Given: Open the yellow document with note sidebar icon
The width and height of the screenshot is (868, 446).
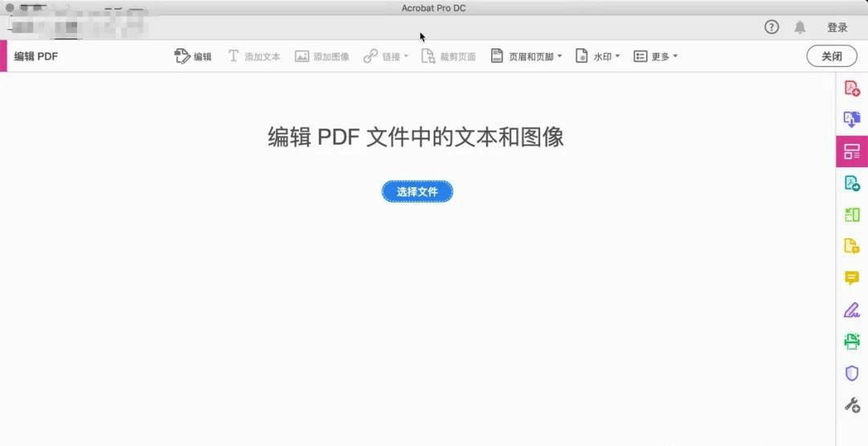Looking at the screenshot, I should coord(852,246).
